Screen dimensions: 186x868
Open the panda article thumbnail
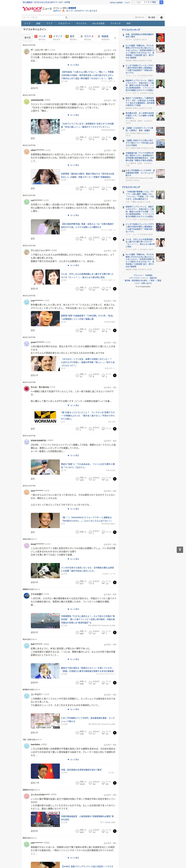[x=45, y=570]
